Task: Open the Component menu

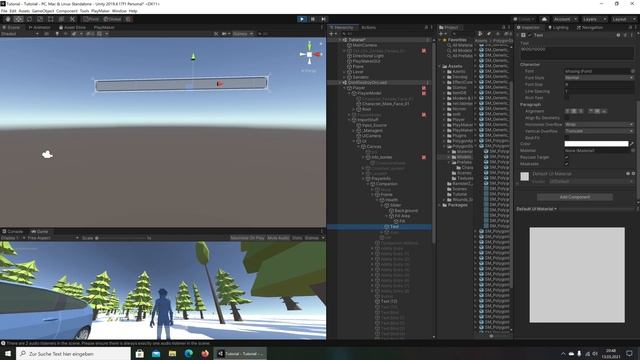Action: pos(67,11)
